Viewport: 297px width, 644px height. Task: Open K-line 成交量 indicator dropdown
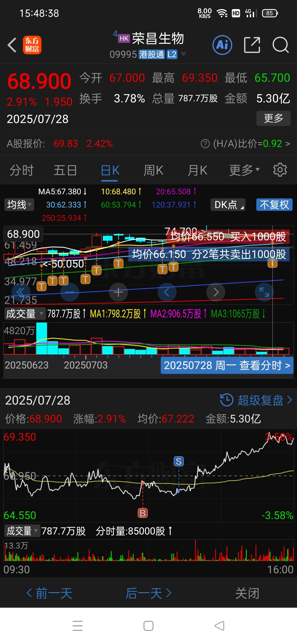[x=25, y=314]
